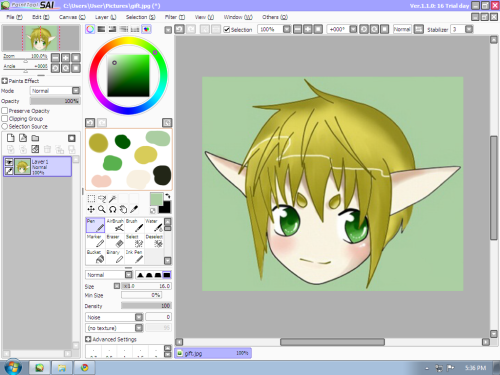The image size is (500, 375).
Task: Create a new linework layer
Action: (23, 138)
